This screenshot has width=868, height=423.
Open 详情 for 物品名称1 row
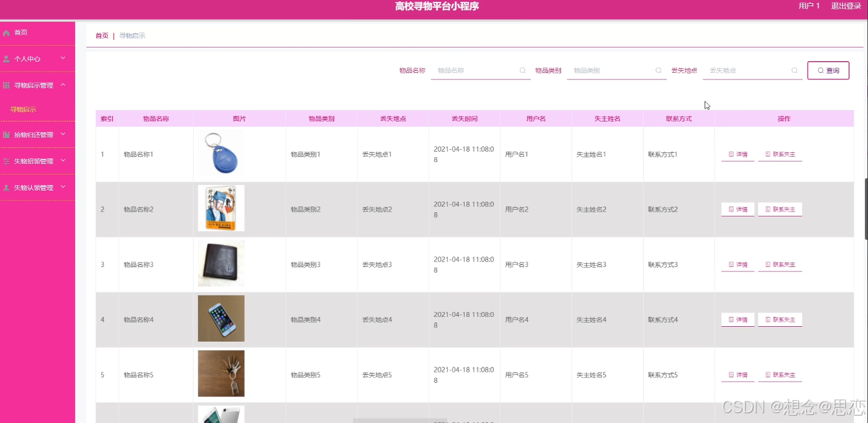tap(738, 155)
